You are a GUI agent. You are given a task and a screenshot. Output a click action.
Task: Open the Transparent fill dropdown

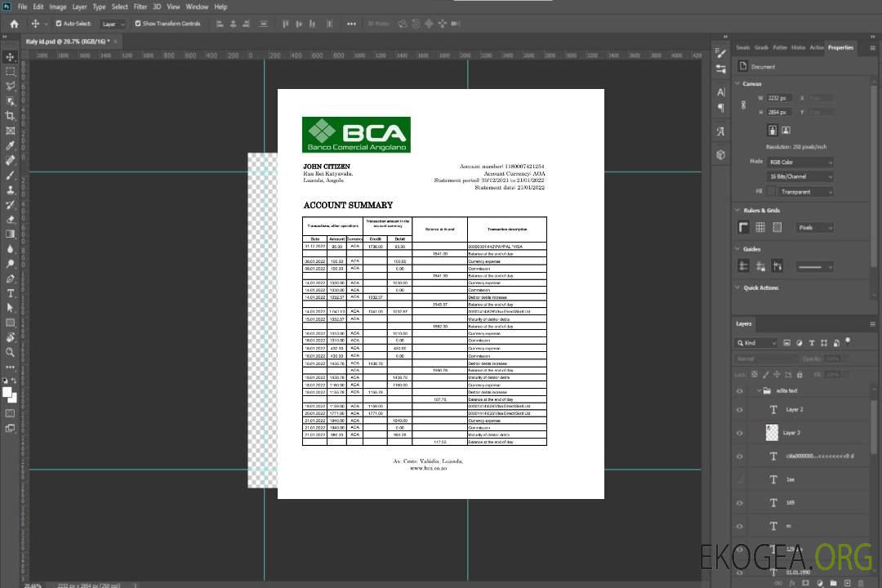click(807, 192)
